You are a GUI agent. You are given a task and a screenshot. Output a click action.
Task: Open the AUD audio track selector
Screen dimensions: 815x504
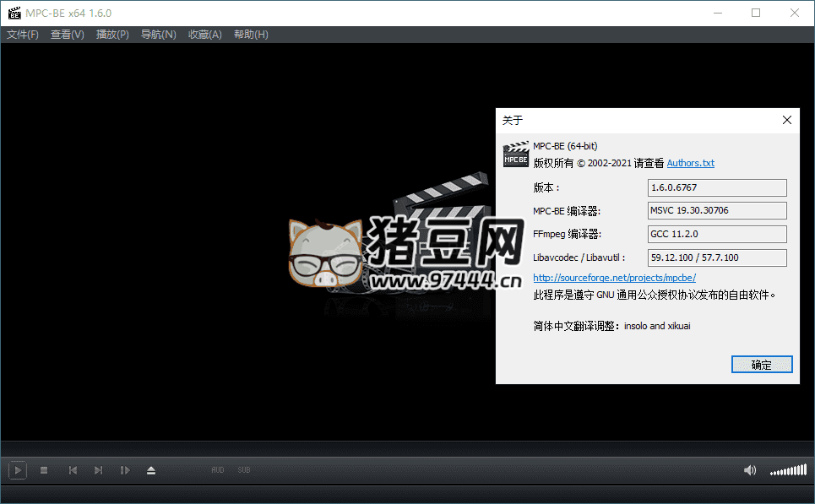pos(217,470)
